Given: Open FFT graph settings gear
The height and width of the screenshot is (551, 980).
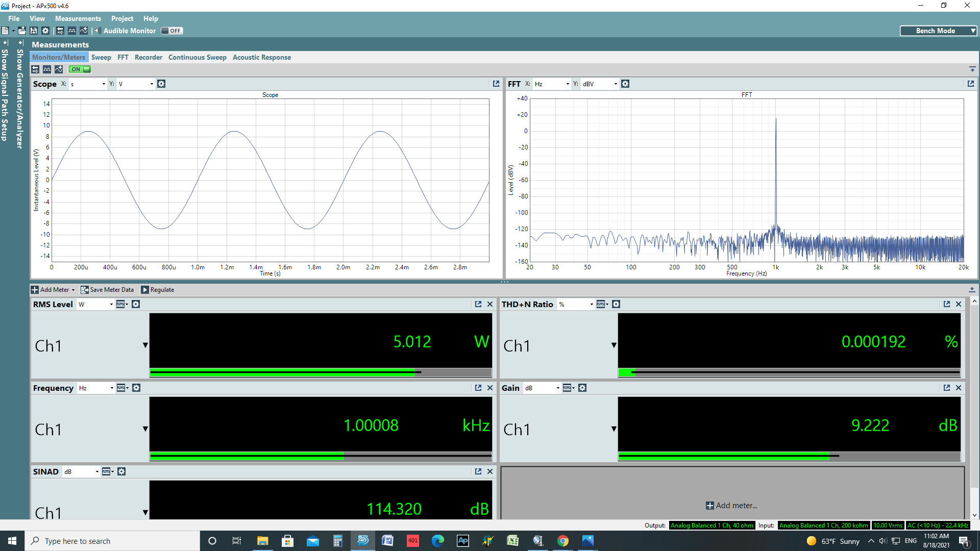Looking at the screenshot, I should (x=625, y=84).
